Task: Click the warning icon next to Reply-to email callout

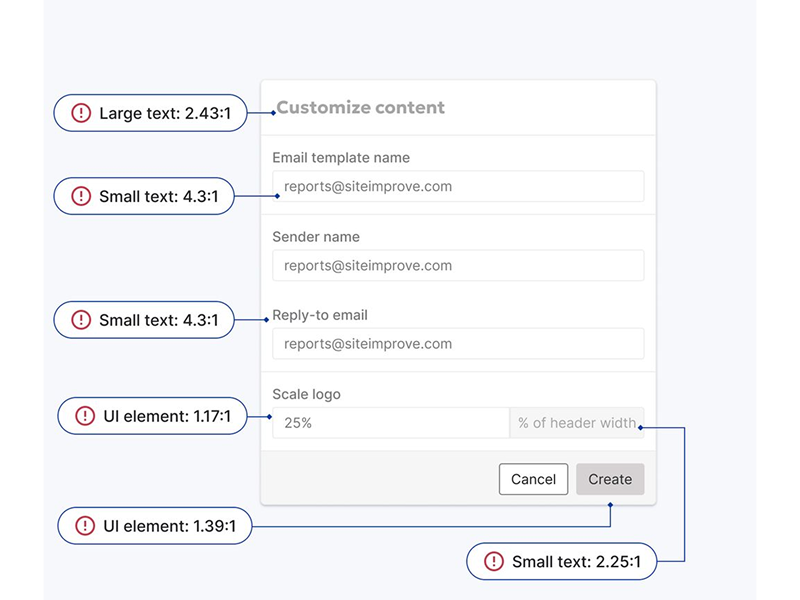Action: click(81, 320)
